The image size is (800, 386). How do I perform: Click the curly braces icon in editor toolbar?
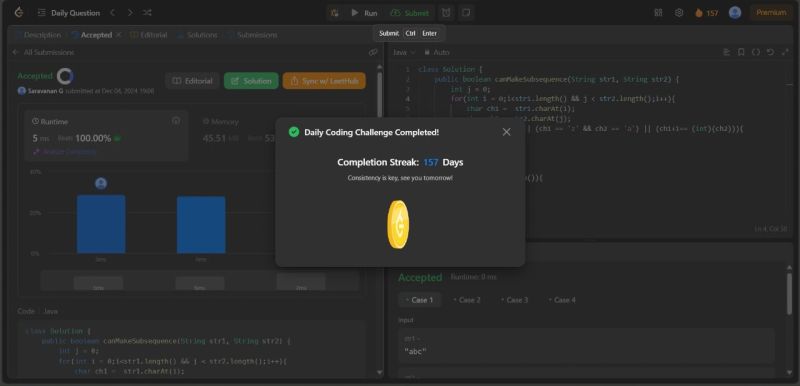point(756,52)
